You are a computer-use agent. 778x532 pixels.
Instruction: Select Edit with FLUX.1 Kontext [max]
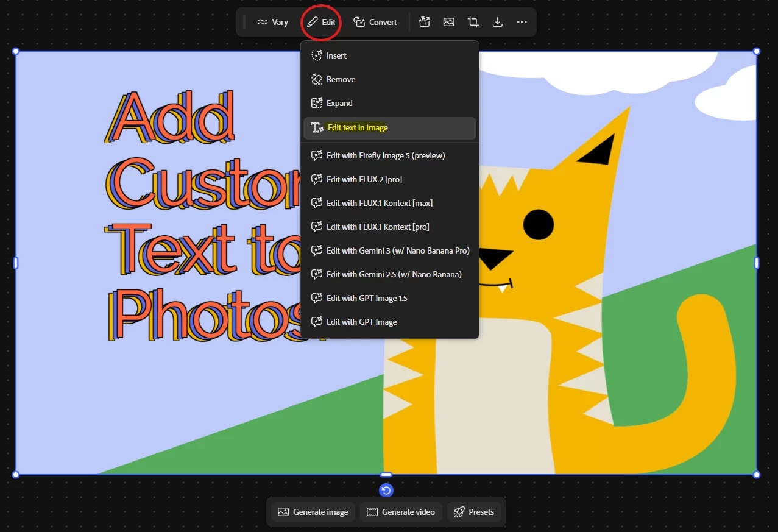390,203
